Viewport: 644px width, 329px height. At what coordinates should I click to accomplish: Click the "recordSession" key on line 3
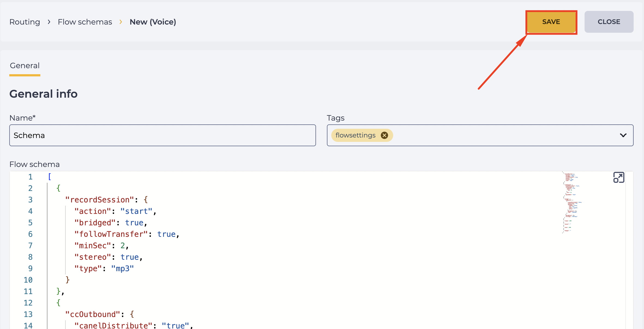(x=100, y=200)
